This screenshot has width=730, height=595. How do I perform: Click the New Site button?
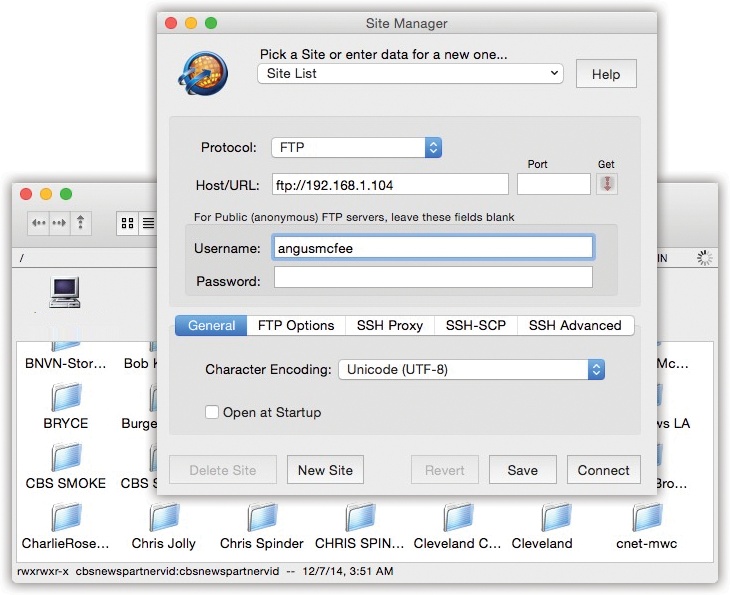pos(325,470)
